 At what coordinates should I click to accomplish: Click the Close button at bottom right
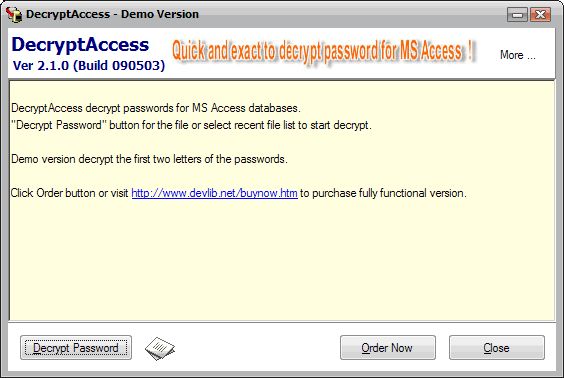point(497,348)
